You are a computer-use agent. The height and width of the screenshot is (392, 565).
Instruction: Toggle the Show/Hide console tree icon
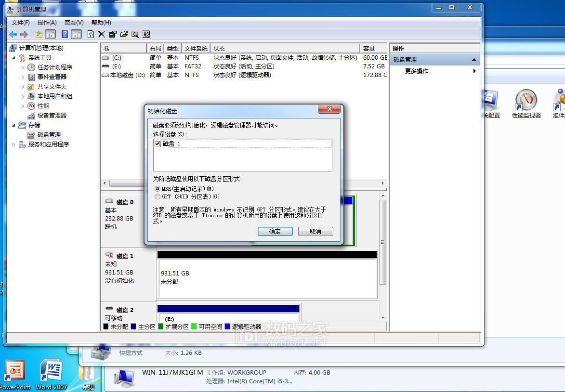point(51,34)
